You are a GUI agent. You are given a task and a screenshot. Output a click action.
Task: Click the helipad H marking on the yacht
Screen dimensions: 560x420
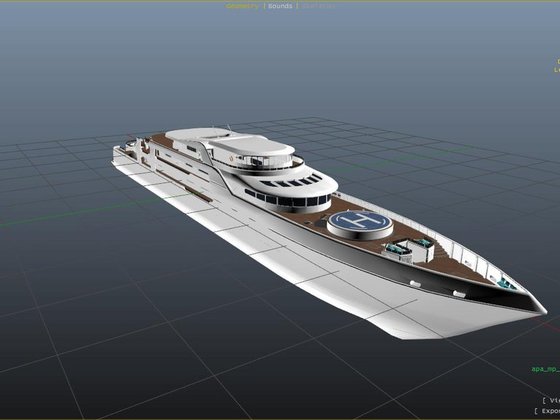click(360, 221)
